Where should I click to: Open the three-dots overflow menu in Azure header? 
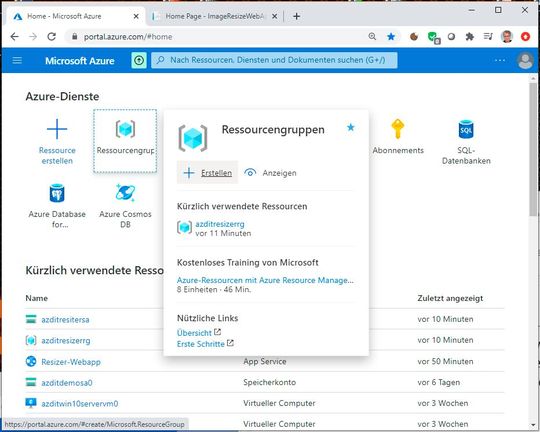500,61
